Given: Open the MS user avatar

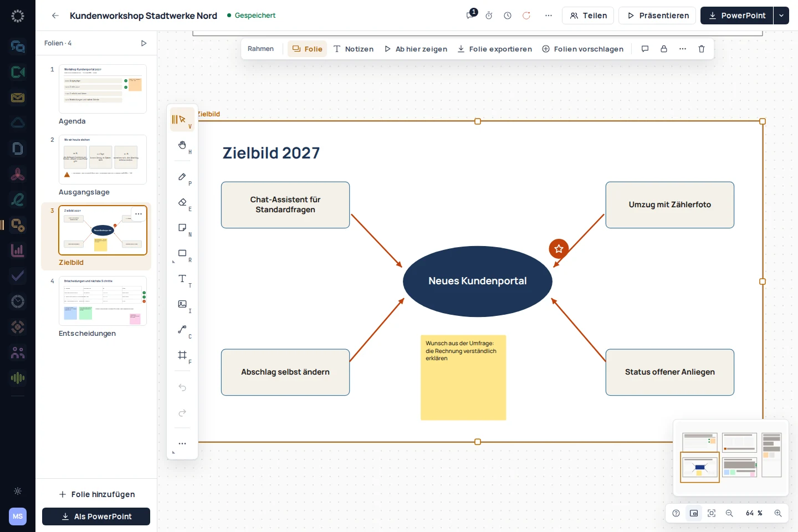Looking at the screenshot, I should tap(18, 516).
